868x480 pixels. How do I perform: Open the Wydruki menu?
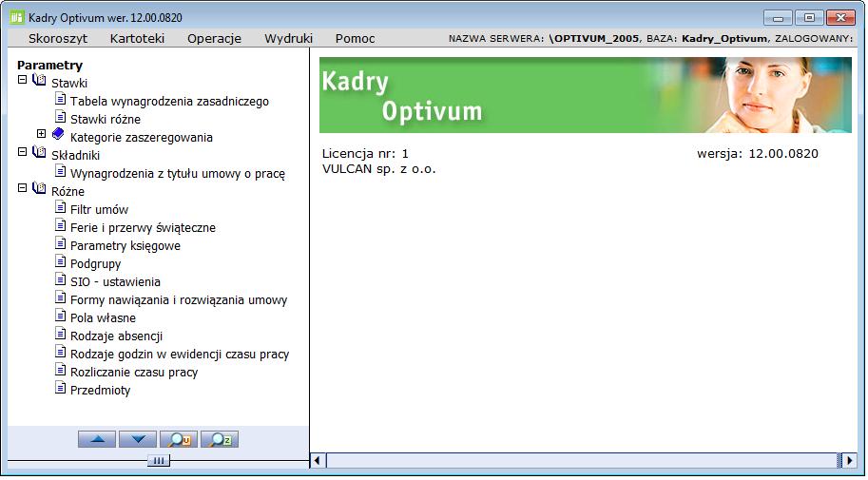tap(288, 39)
